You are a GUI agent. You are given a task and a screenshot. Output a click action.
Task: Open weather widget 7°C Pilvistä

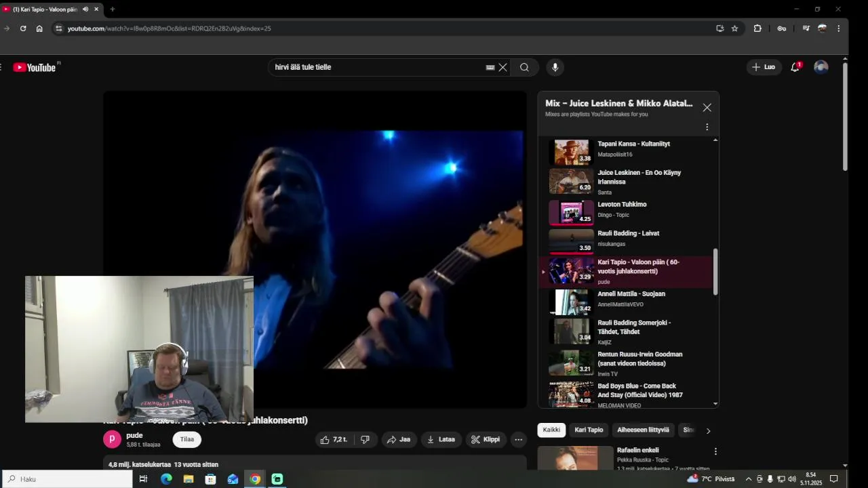(x=711, y=479)
